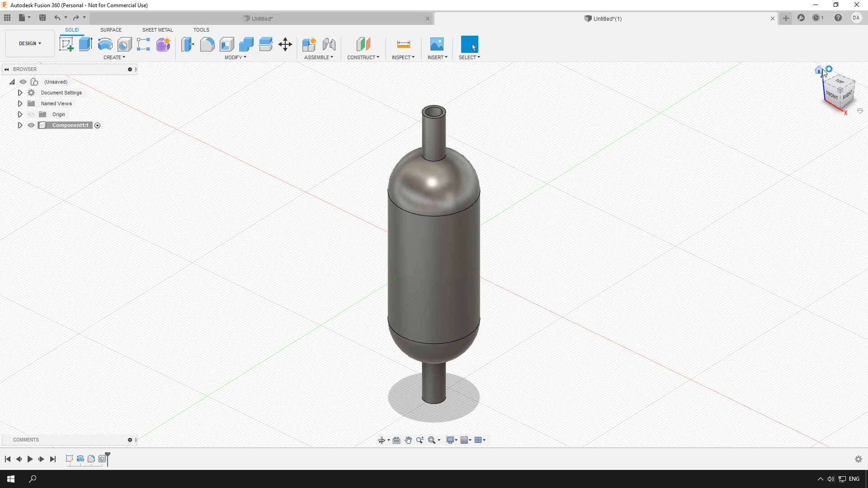Screen dimensions: 868x488
Task: Toggle visibility of the Origin folder
Action: coord(31,114)
